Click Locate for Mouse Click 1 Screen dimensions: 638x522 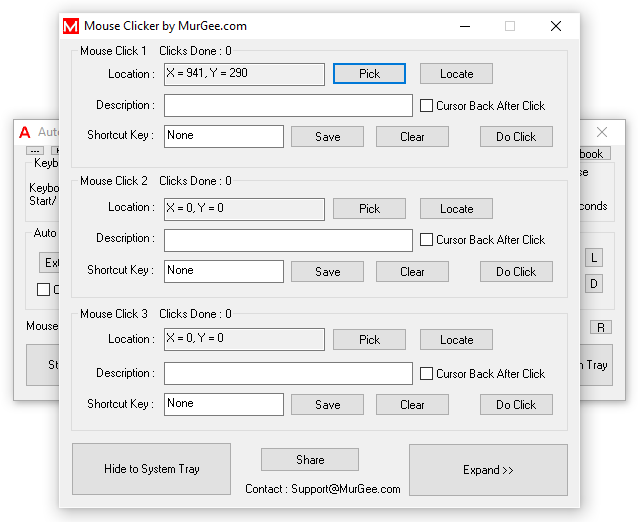point(456,74)
